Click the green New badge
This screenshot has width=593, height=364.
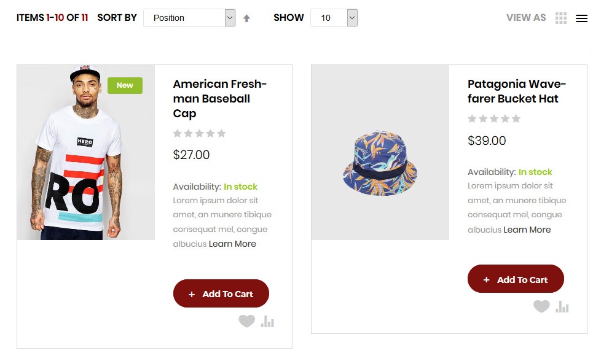125,85
